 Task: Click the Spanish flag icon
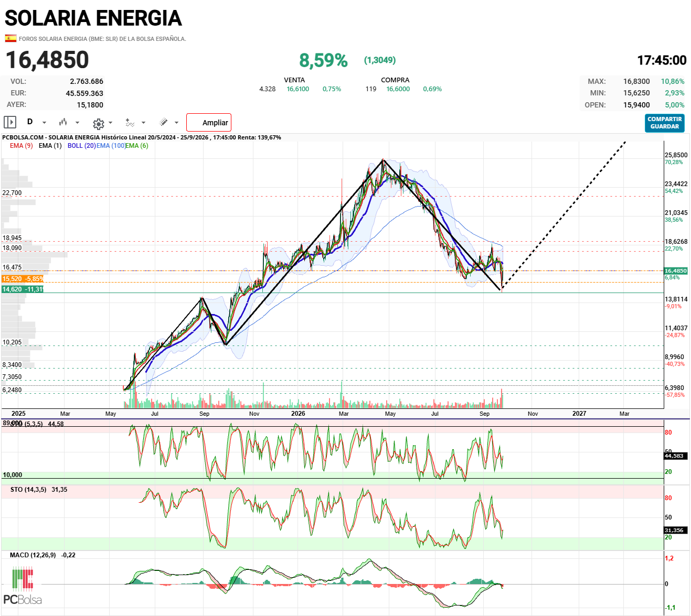[x=10, y=38]
